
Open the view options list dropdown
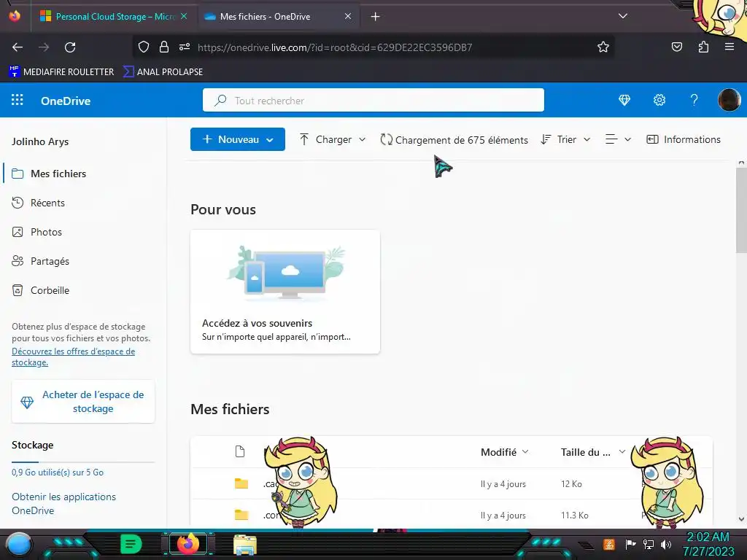click(618, 139)
